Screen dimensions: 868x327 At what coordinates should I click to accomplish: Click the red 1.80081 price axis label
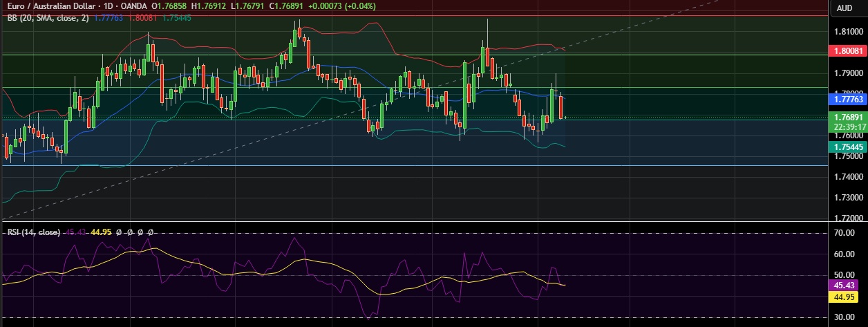847,51
